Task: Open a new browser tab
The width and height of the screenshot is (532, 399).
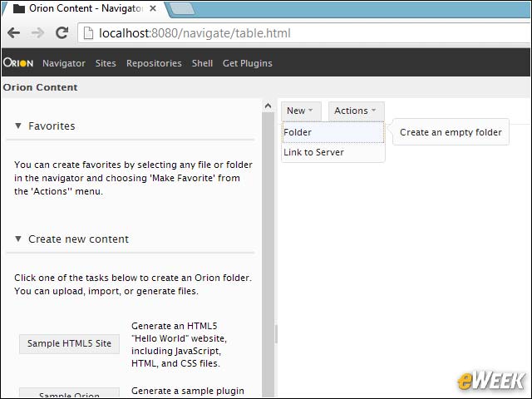Action: (x=183, y=9)
